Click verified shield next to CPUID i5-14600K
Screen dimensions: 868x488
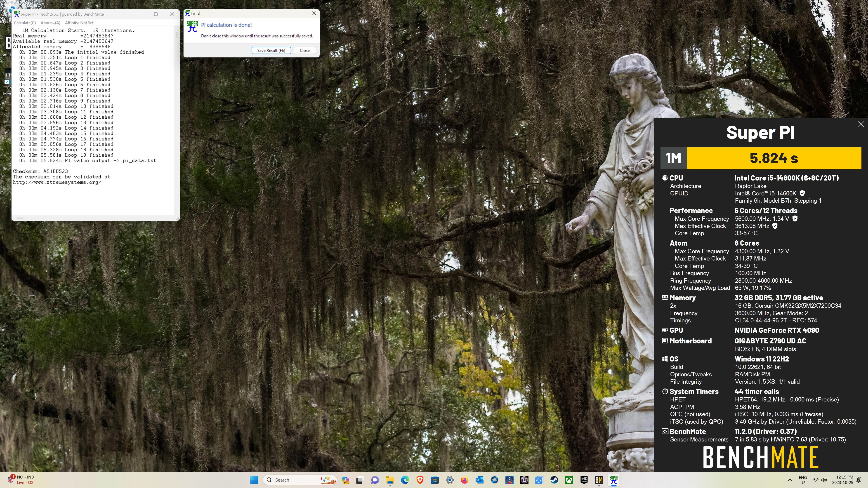click(802, 193)
